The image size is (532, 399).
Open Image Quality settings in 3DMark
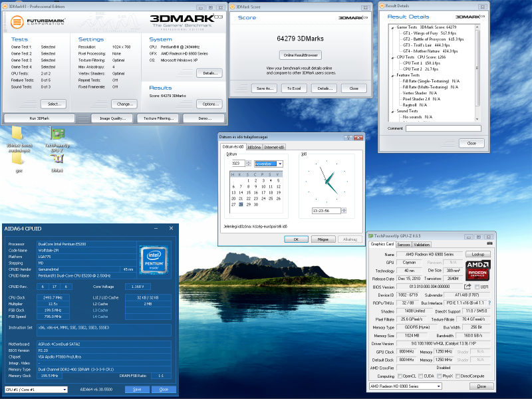(112, 118)
